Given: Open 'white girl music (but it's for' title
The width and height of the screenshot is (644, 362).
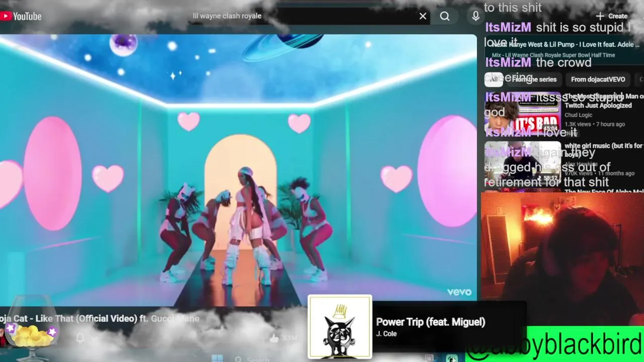Looking at the screenshot, I should pyautogui.click(x=604, y=146).
